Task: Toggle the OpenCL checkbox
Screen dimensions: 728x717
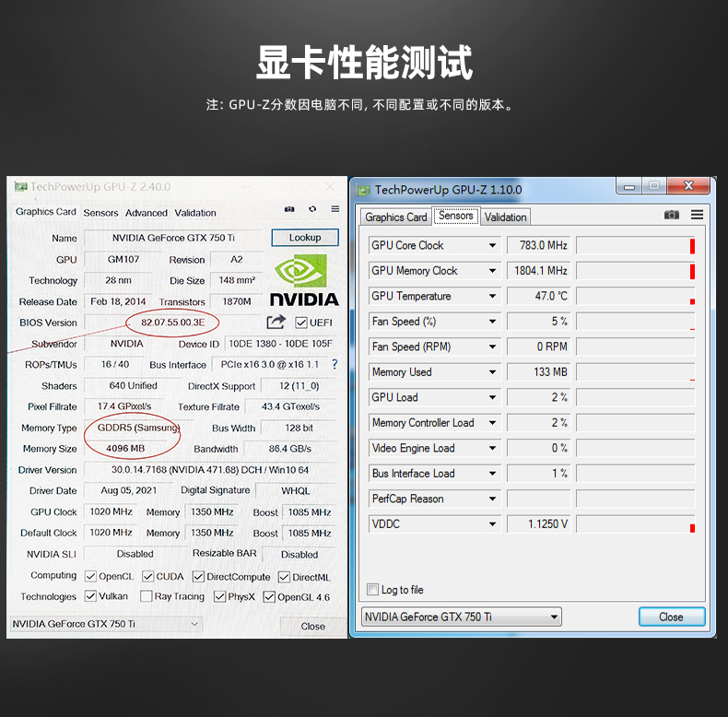Action: tap(90, 577)
